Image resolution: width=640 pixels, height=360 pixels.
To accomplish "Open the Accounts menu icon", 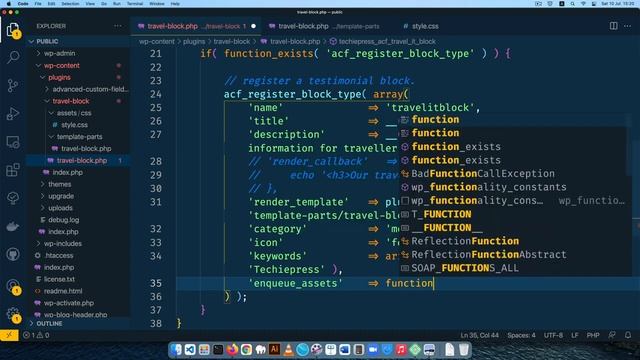I will pos(13,286).
